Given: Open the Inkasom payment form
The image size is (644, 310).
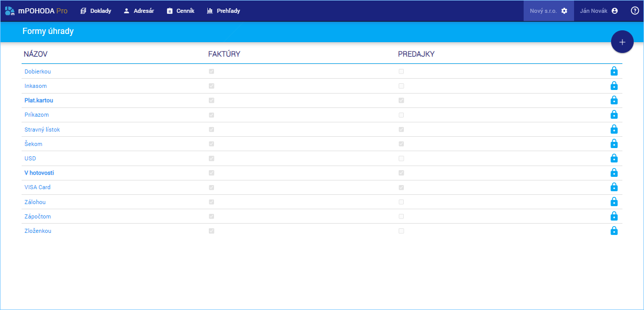Looking at the screenshot, I should point(35,86).
